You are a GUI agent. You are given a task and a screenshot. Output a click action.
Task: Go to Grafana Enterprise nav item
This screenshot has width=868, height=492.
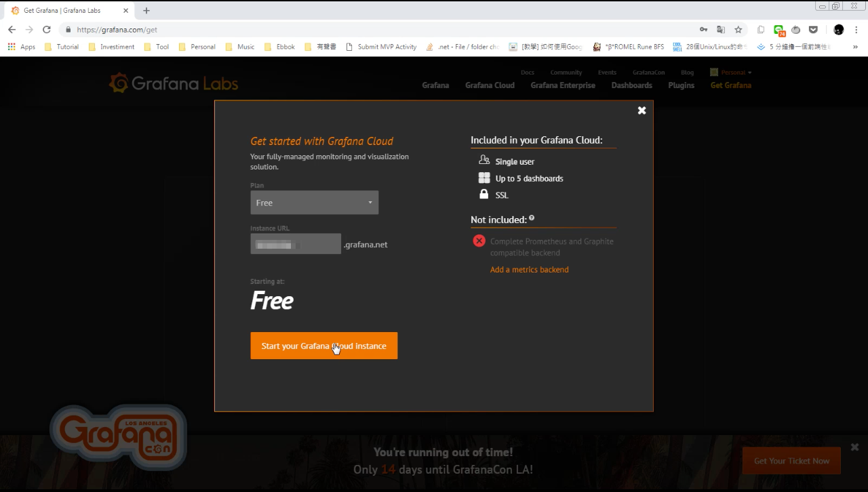click(563, 85)
